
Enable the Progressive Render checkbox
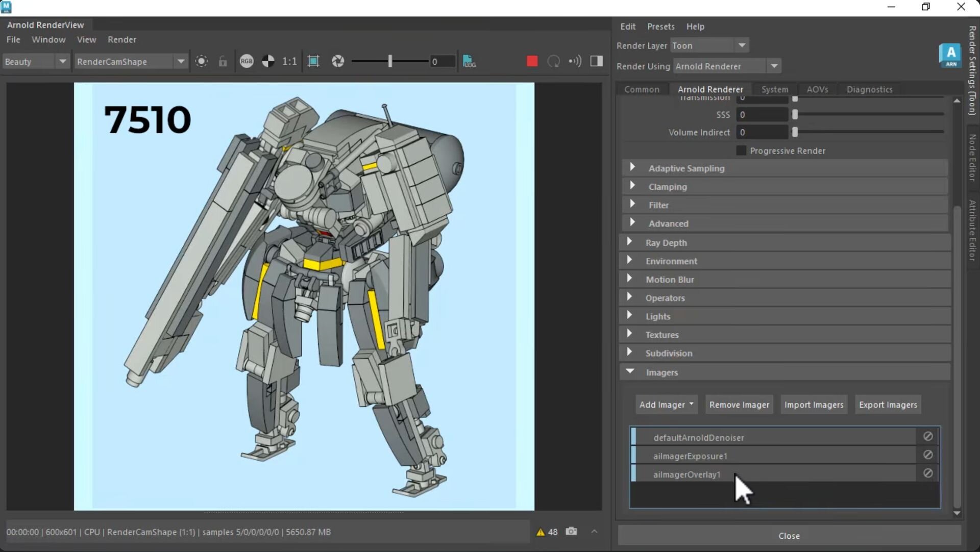(x=741, y=150)
